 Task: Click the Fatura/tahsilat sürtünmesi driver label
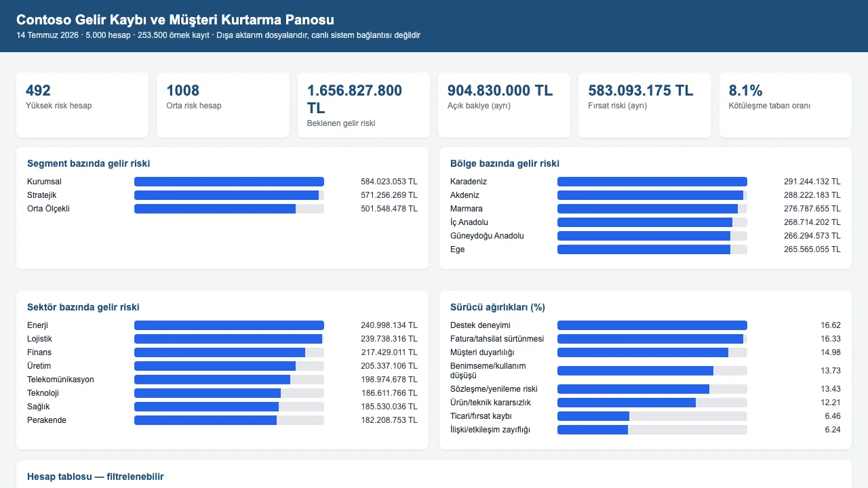[497, 339]
